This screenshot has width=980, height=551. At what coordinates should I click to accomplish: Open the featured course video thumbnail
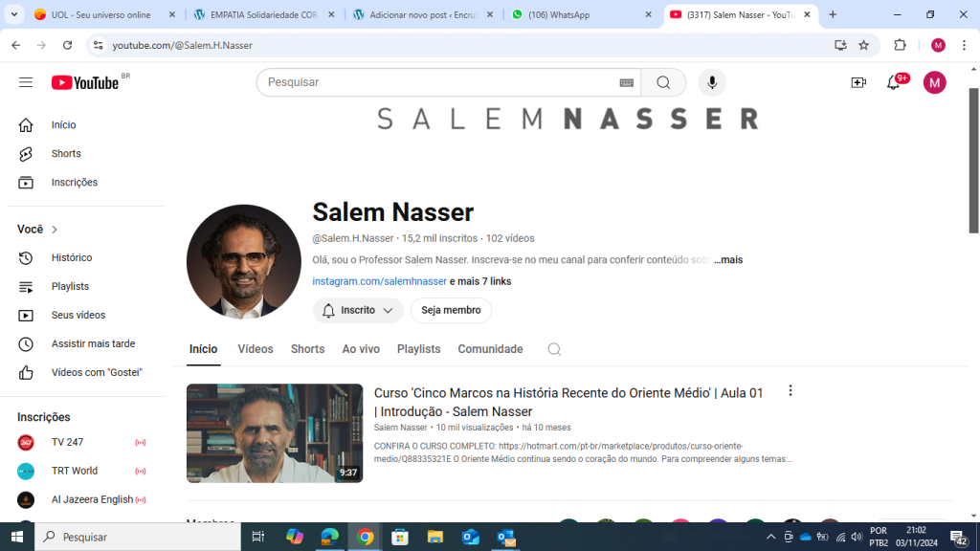click(275, 433)
